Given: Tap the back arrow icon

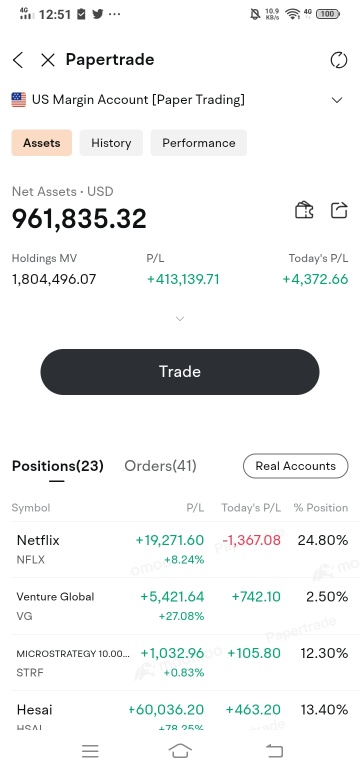Looking at the screenshot, I should click(18, 60).
